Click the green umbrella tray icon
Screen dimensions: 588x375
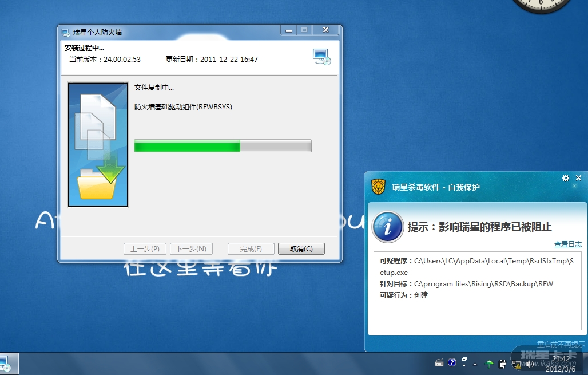point(490,364)
